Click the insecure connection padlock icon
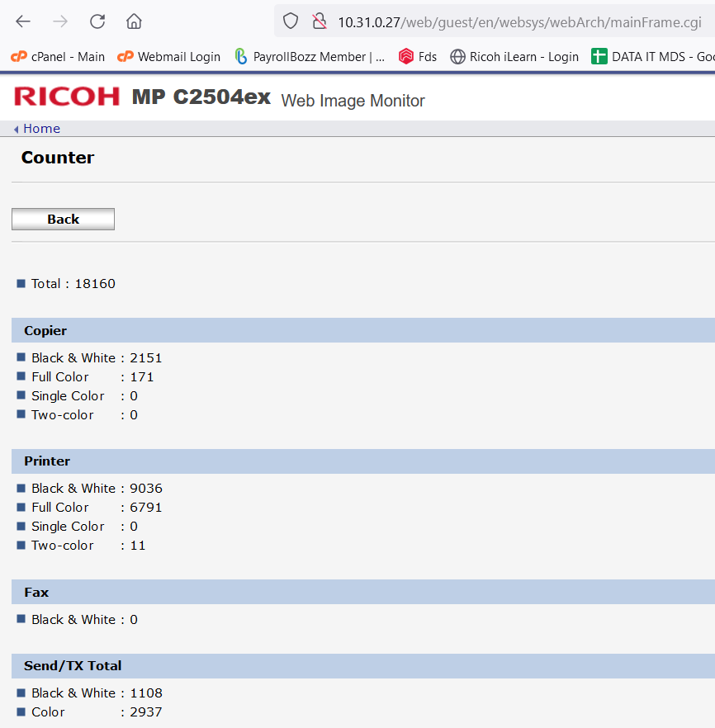The width and height of the screenshot is (715, 728). [x=320, y=21]
